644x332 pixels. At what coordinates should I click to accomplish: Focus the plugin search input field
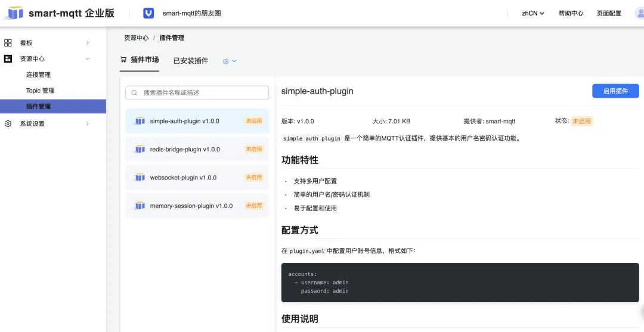(x=203, y=93)
